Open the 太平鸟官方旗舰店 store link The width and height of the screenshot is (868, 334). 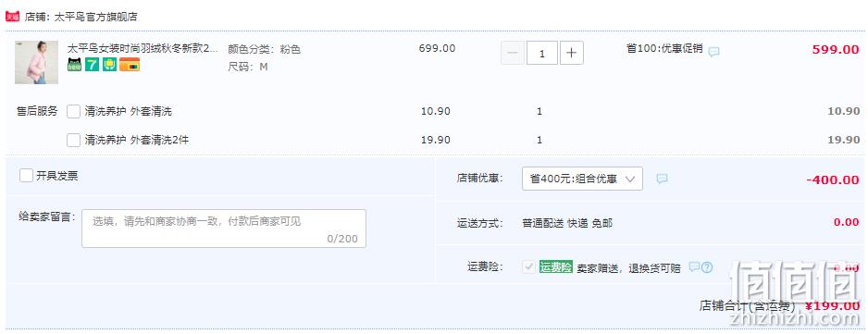95,18
